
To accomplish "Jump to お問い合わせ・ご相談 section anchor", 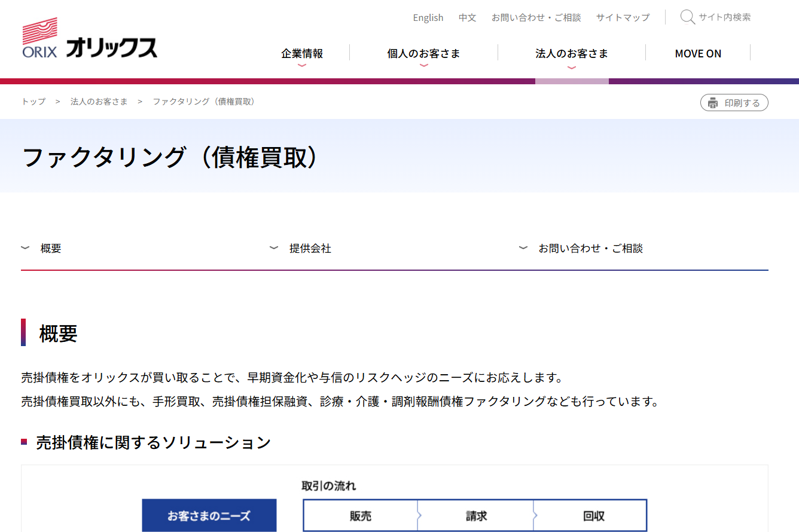I will tap(590, 249).
